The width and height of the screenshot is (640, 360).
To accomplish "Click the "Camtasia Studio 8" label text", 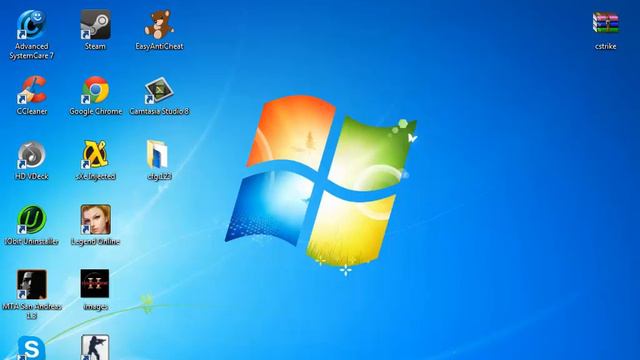I will coord(159,111).
